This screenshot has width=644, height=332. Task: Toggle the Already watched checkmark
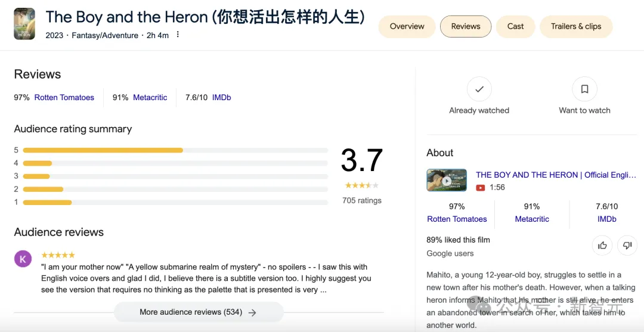pos(479,89)
